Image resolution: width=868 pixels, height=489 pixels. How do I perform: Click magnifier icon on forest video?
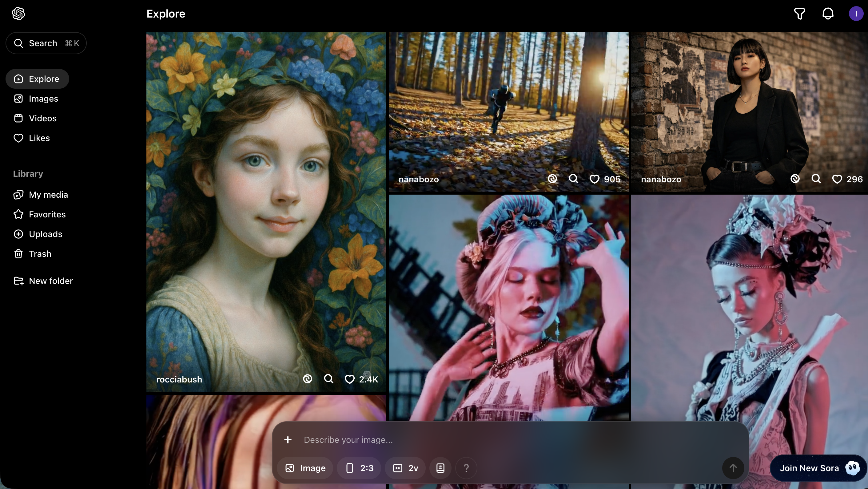574,179
